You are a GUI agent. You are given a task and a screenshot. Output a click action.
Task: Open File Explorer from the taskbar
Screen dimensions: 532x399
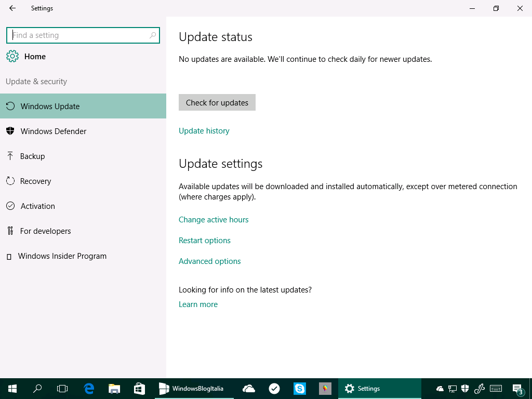(x=114, y=389)
